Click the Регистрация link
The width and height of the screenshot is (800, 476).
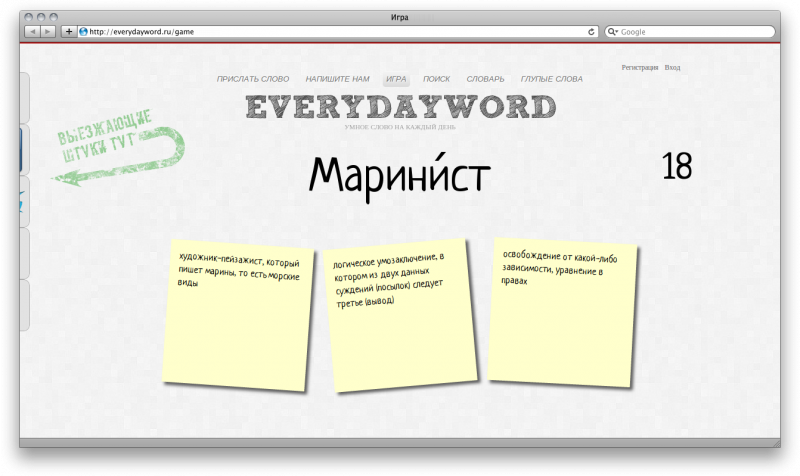[x=639, y=67]
